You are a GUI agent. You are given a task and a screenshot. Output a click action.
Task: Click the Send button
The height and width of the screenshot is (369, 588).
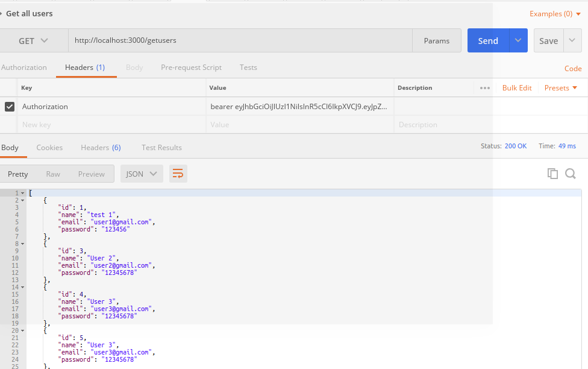pos(488,40)
